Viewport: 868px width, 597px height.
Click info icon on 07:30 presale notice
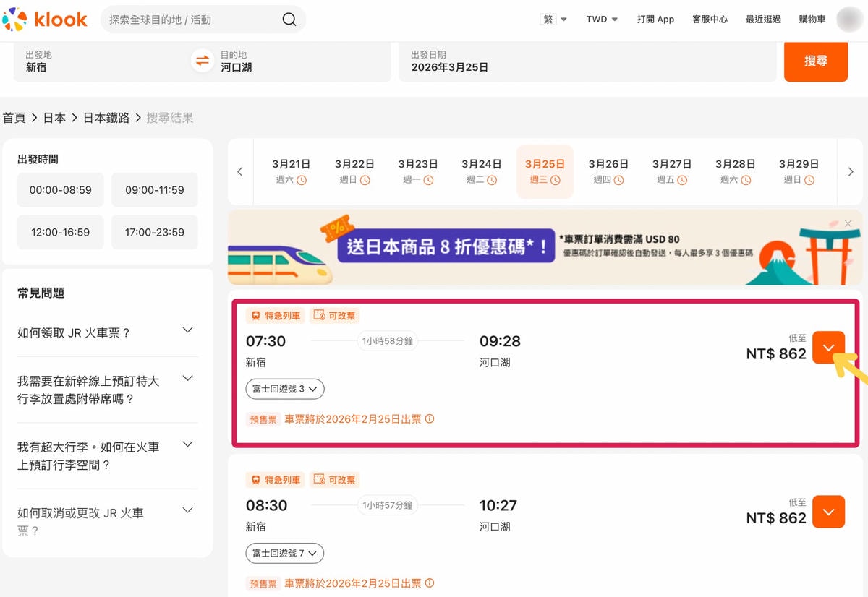point(430,418)
